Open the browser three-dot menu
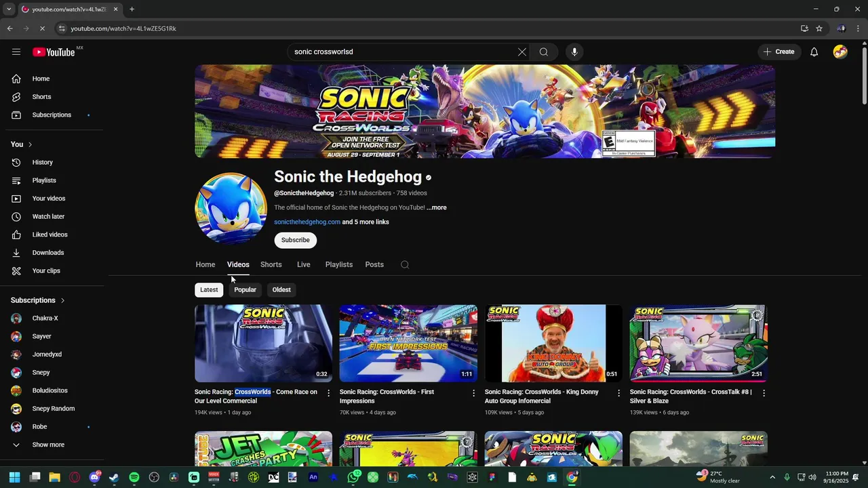Viewport: 868px width, 488px height. [x=859, y=28]
